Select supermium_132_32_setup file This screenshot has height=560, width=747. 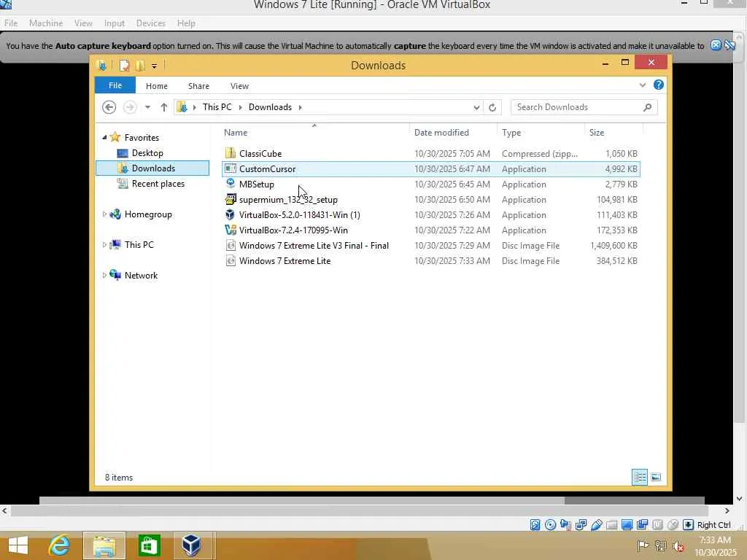pyautogui.click(x=430, y=200)
